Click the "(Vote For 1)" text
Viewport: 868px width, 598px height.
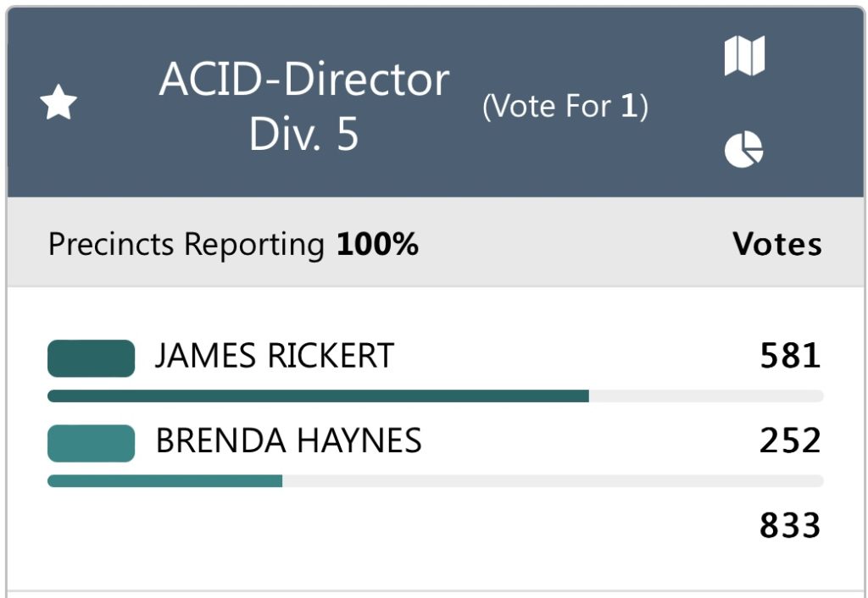565,107
